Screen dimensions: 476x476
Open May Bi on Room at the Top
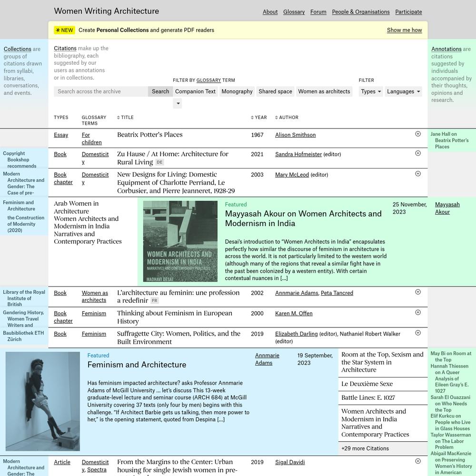click(451, 357)
